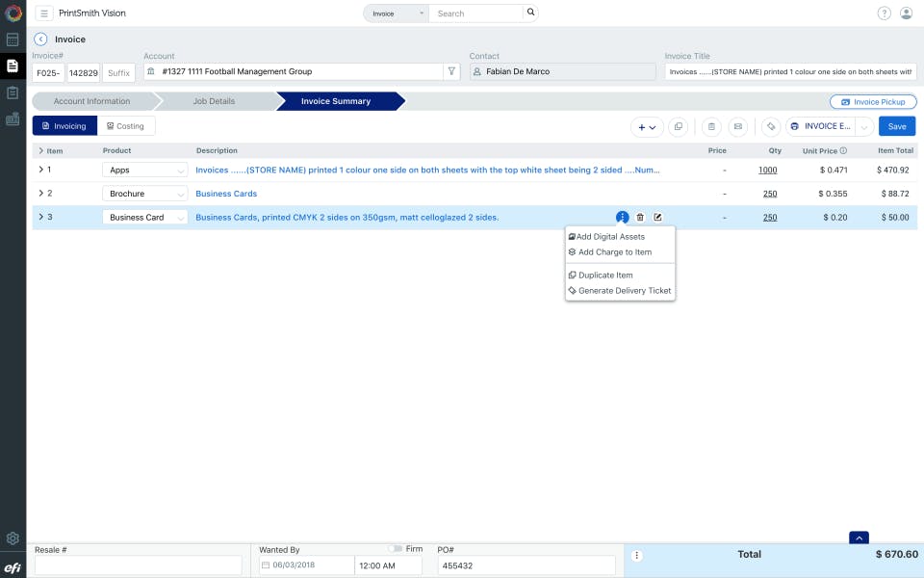The image size is (924, 578).
Task: Click the edit pencil icon on item 3
Action: pyautogui.click(x=658, y=218)
